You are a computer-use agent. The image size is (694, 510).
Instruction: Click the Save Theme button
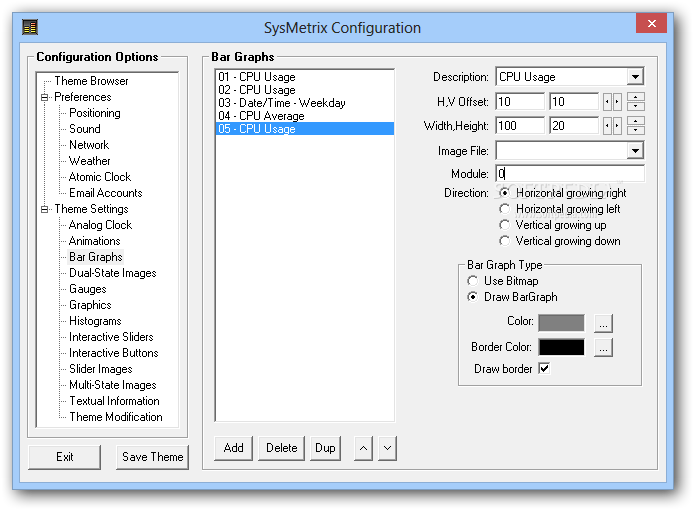[153, 457]
